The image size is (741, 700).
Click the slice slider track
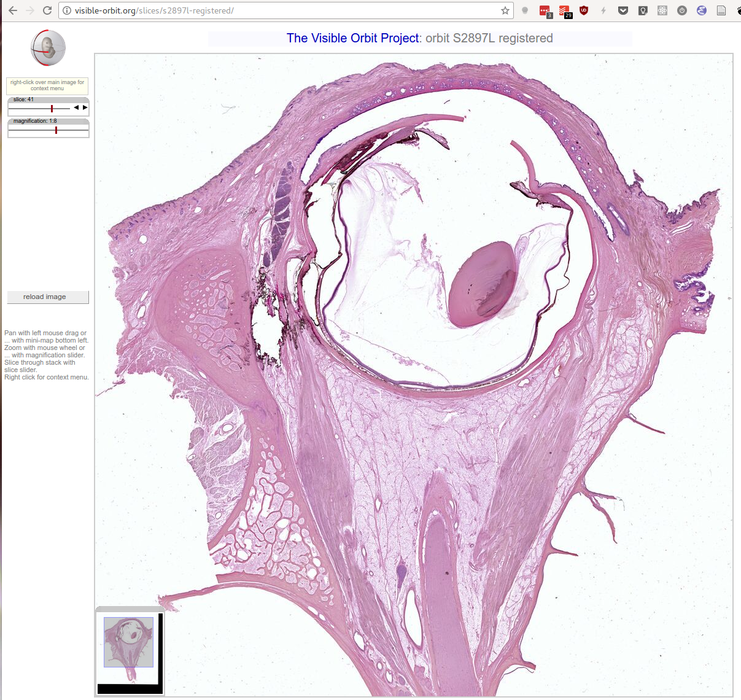(40, 108)
